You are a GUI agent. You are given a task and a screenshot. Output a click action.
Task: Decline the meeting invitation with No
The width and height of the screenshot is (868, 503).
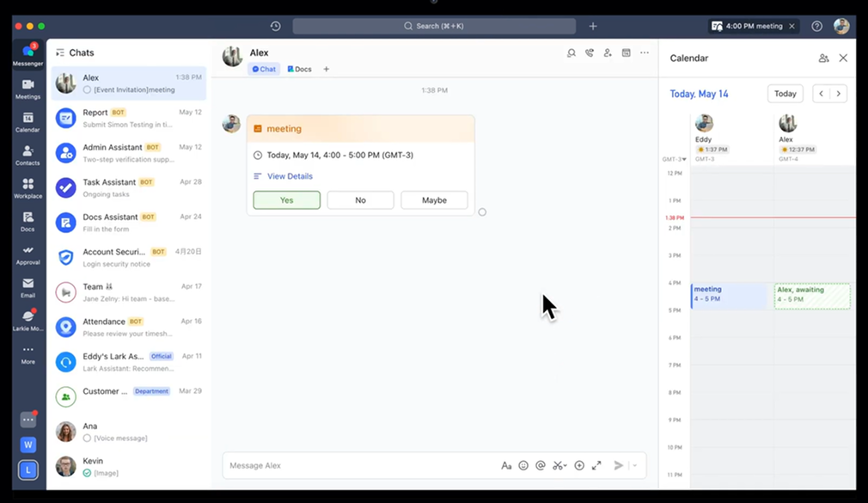pos(360,200)
